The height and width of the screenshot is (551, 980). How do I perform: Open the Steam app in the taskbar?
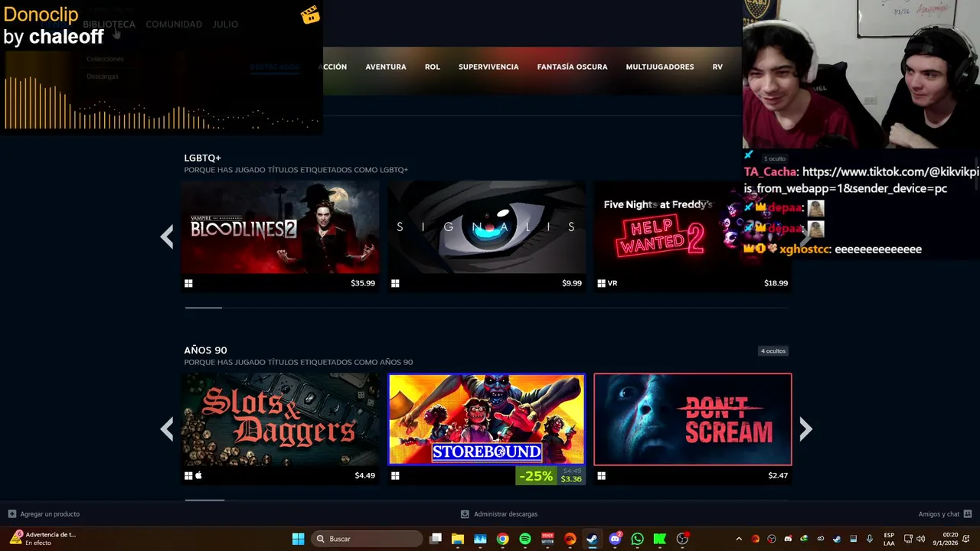(x=592, y=539)
